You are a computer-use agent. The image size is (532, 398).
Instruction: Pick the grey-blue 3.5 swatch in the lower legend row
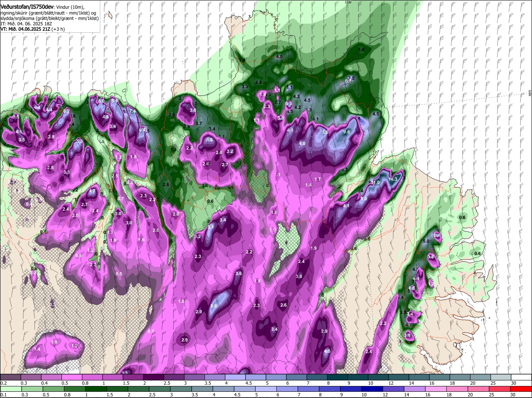201,389
